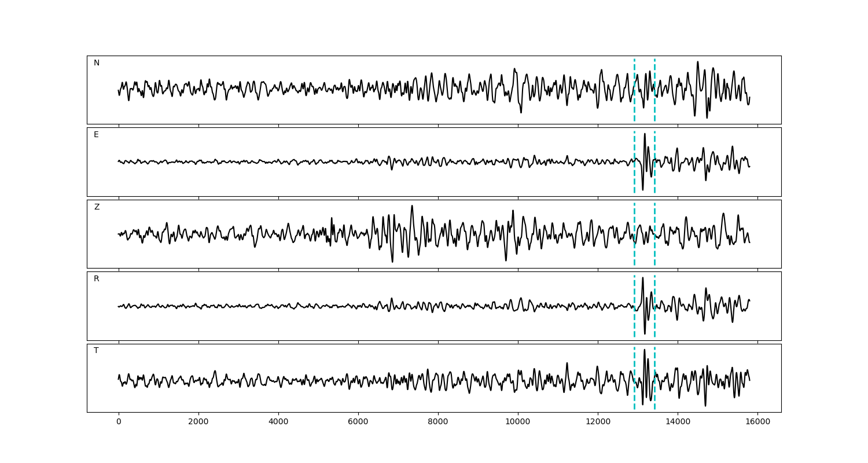
Task: Pick the 6000 tick label on x-axis
Action: click(358, 422)
